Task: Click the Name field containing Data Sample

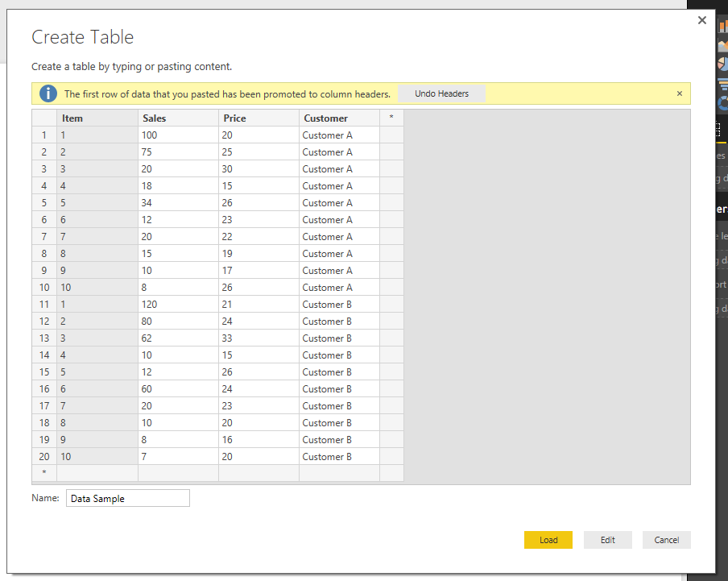Action: click(128, 498)
